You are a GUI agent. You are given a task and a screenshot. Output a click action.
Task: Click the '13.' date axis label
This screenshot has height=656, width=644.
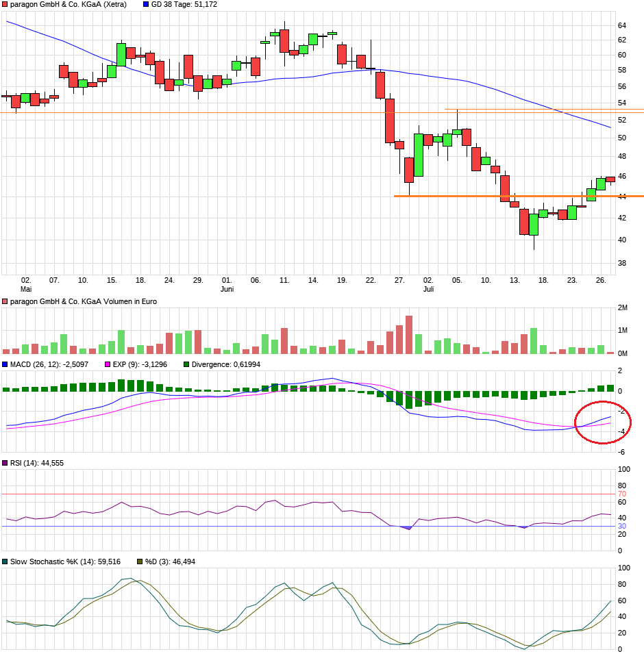[515, 280]
